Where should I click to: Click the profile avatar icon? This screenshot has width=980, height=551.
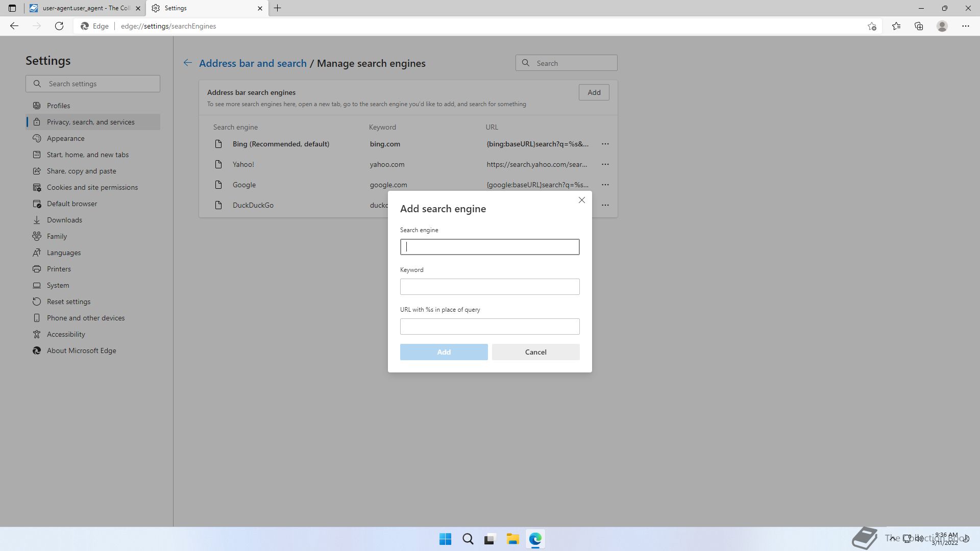[x=942, y=26]
